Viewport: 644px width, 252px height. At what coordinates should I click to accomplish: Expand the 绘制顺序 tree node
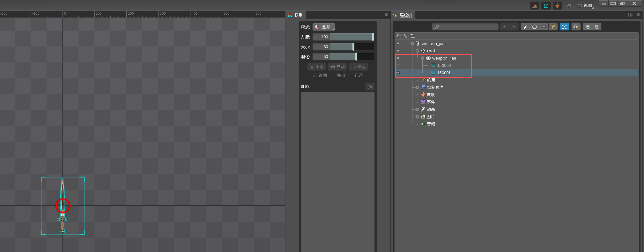417,87
